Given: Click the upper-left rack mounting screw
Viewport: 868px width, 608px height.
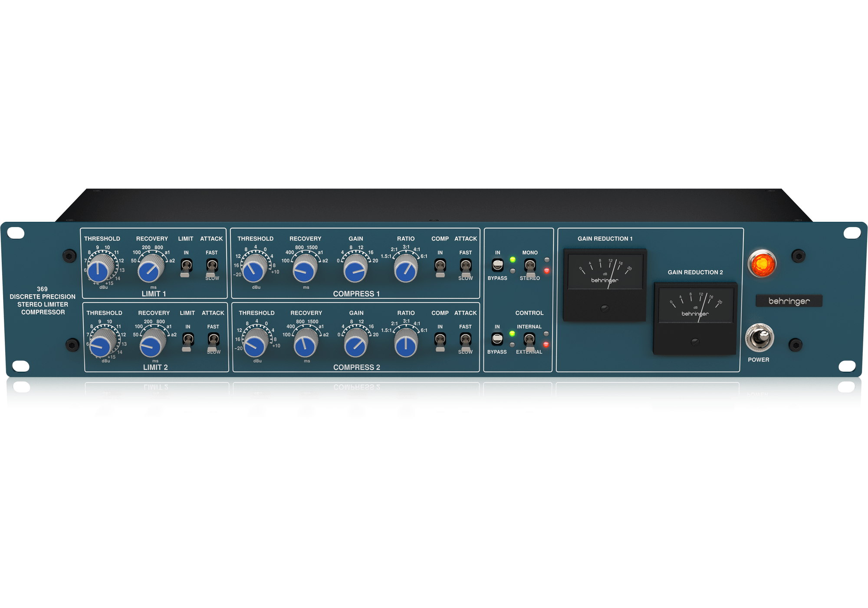Looking at the screenshot, I should [69, 256].
